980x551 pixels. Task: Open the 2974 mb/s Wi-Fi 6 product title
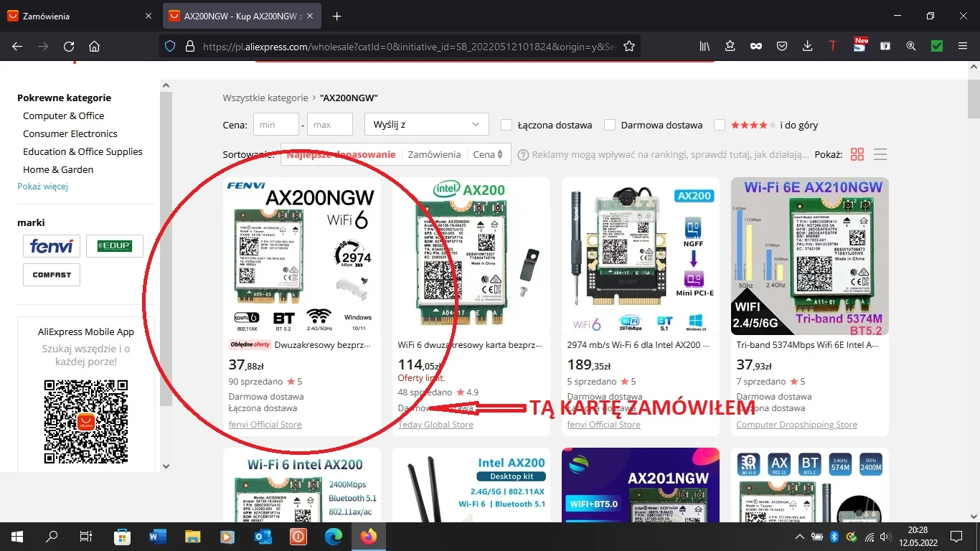coord(639,345)
